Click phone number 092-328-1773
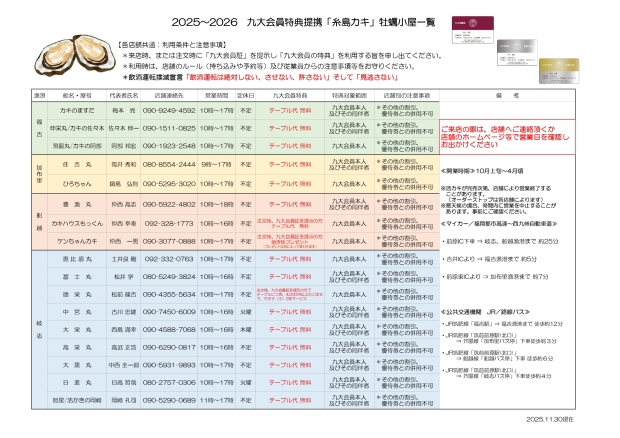 tap(169, 223)
